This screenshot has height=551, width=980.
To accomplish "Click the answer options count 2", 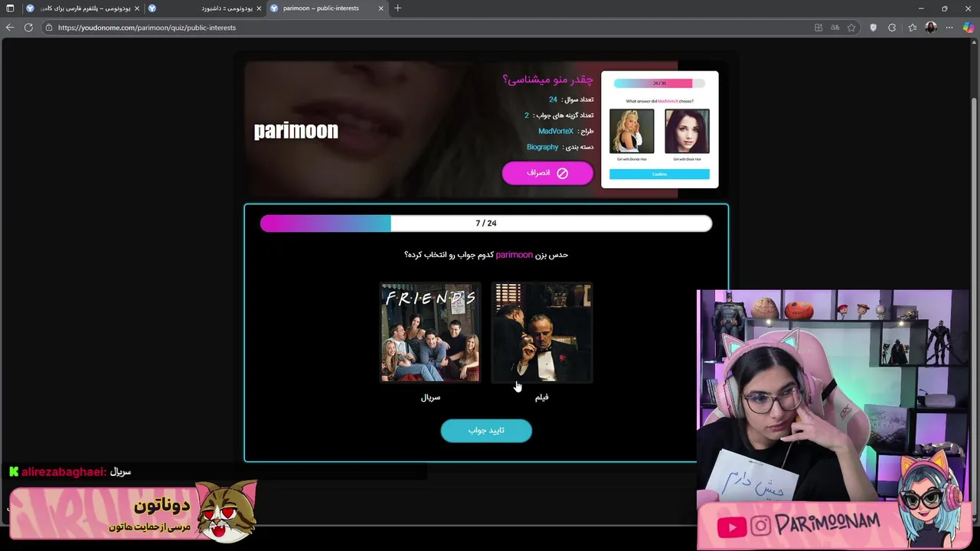I will point(527,116).
